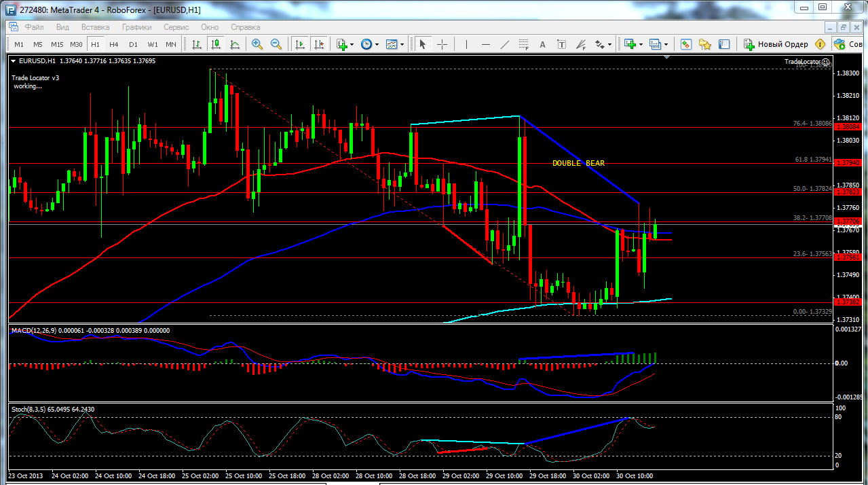Click the 0.00- 1.37329 Fibonacci label
Image resolution: width=868 pixels, height=485 pixels.
pos(812,312)
